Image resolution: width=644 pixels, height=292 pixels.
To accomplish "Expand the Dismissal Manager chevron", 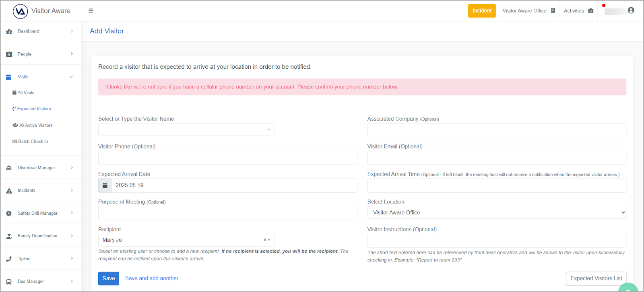I will (x=72, y=168).
